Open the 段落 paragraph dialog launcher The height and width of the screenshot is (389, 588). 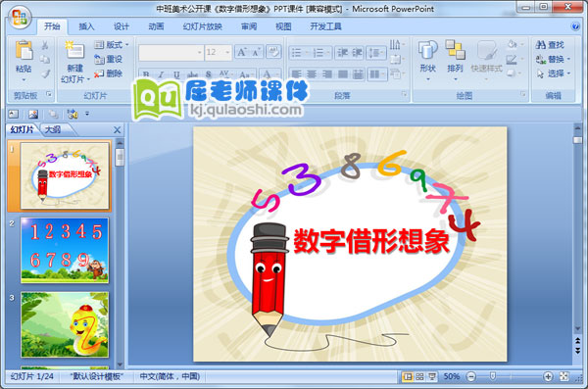[x=404, y=94]
